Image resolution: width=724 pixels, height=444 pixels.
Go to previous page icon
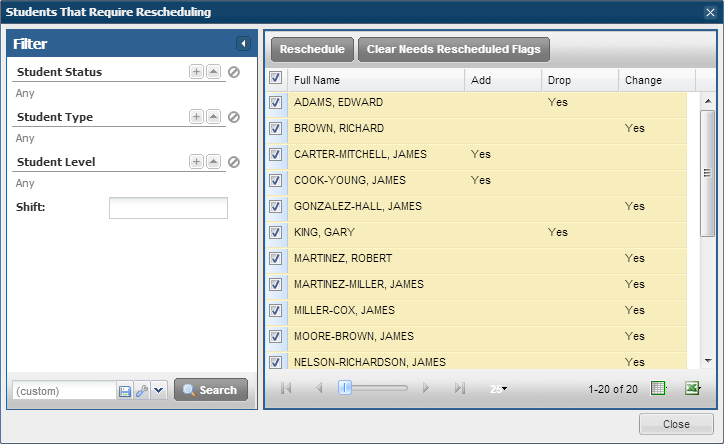click(x=319, y=388)
